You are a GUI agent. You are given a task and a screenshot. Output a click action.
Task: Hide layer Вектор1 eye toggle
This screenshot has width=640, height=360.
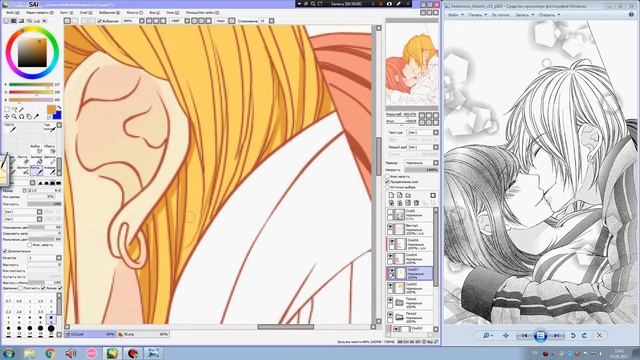coord(390,227)
